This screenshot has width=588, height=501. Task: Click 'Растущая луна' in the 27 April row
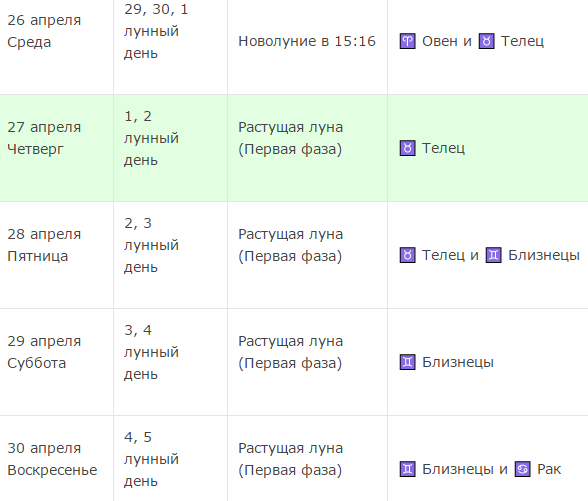point(291,127)
